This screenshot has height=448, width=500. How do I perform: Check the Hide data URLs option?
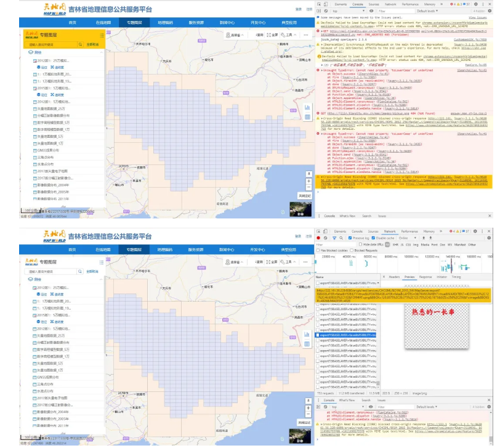coord(359,244)
